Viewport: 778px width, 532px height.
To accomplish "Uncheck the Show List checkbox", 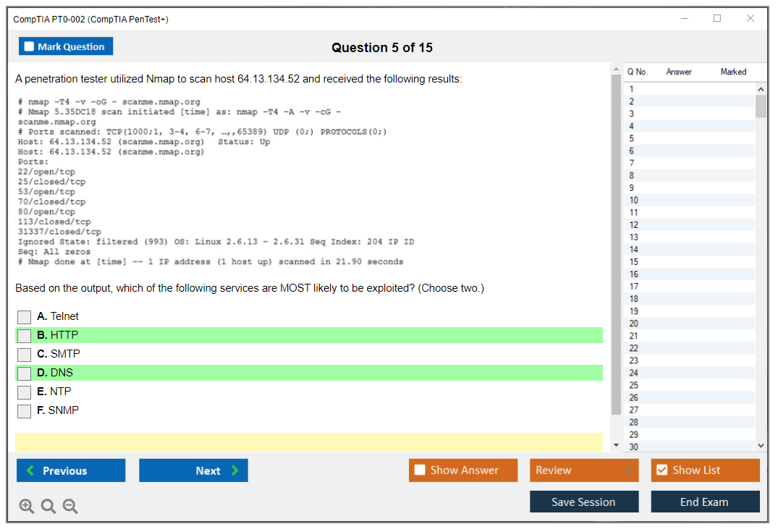I will pyautogui.click(x=661, y=470).
